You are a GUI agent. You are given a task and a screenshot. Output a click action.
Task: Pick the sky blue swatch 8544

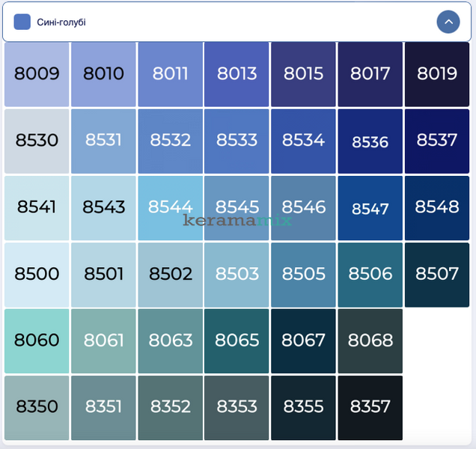point(171,208)
